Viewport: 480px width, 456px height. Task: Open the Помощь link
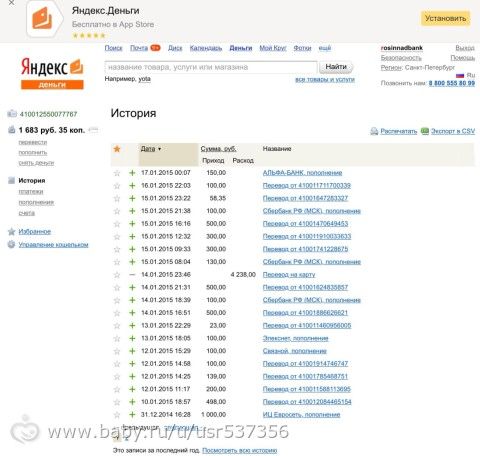click(x=463, y=58)
